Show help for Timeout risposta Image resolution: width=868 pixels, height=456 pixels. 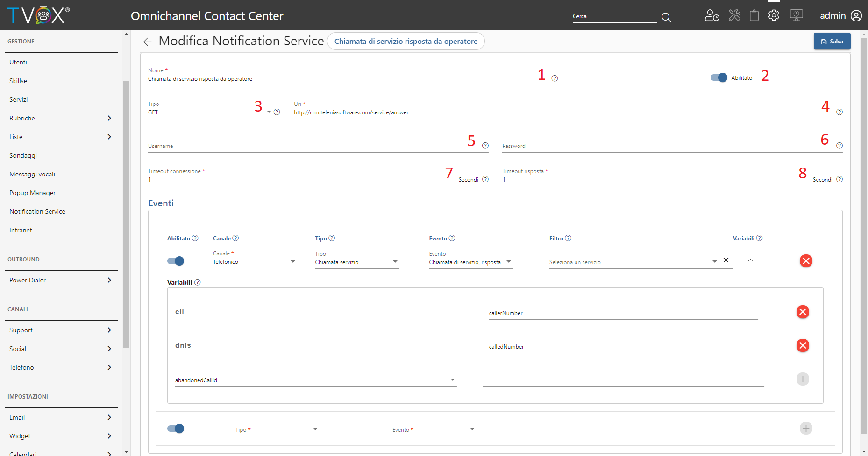pyautogui.click(x=840, y=179)
